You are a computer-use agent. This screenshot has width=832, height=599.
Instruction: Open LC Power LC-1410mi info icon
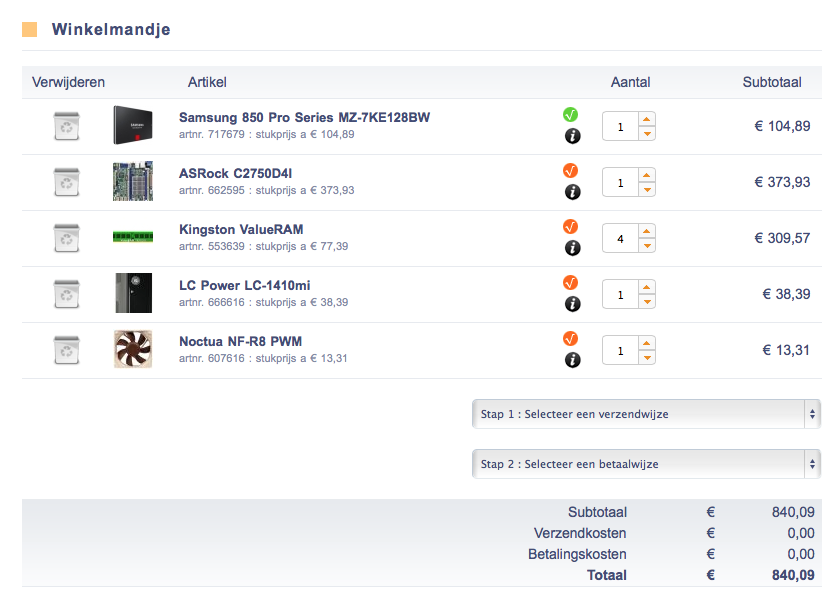click(x=573, y=304)
